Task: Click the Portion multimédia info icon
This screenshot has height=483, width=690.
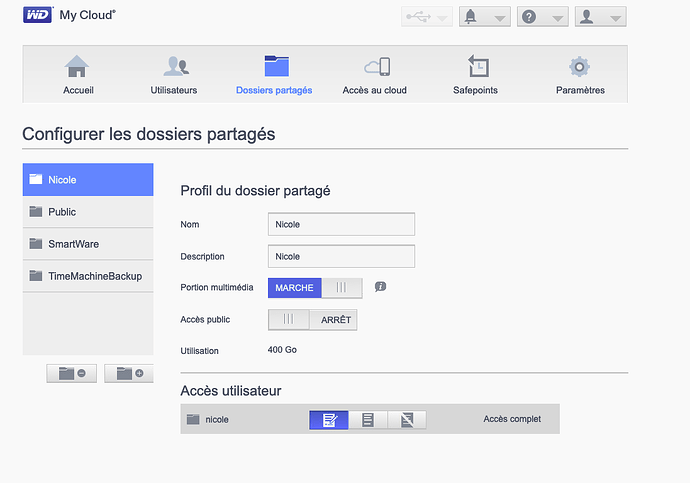Action: 380,287
